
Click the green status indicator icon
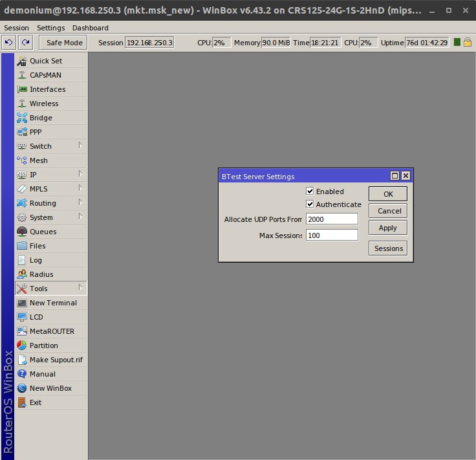click(457, 42)
